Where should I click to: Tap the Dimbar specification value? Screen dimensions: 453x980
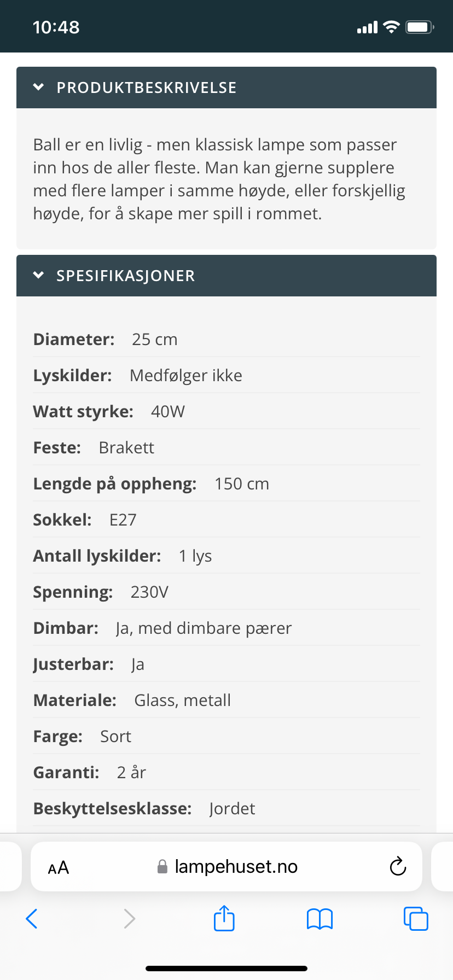click(204, 628)
